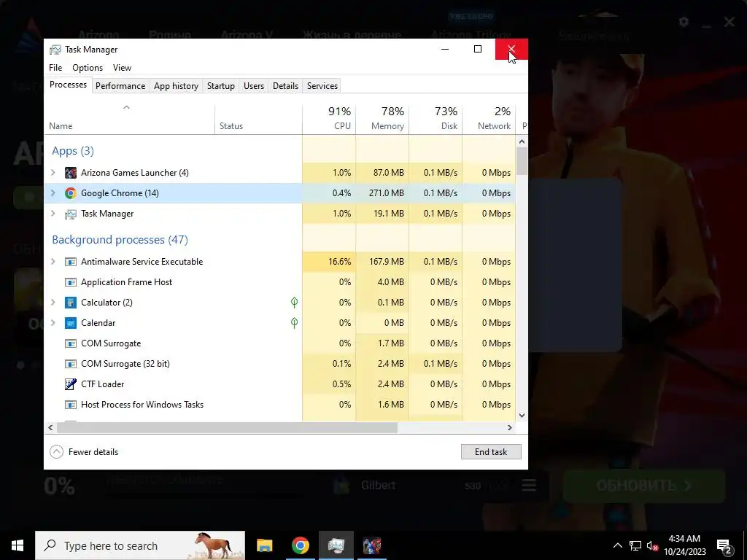Sort processes by CPU column
The height and width of the screenshot is (560, 747).
click(329, 118)
